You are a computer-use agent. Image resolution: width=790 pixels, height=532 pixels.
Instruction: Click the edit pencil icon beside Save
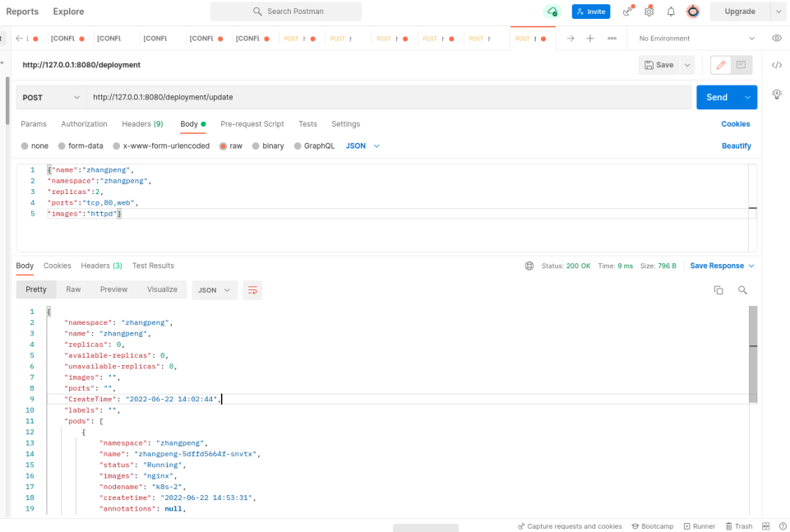pyautogui.click(x=720, y=65)
